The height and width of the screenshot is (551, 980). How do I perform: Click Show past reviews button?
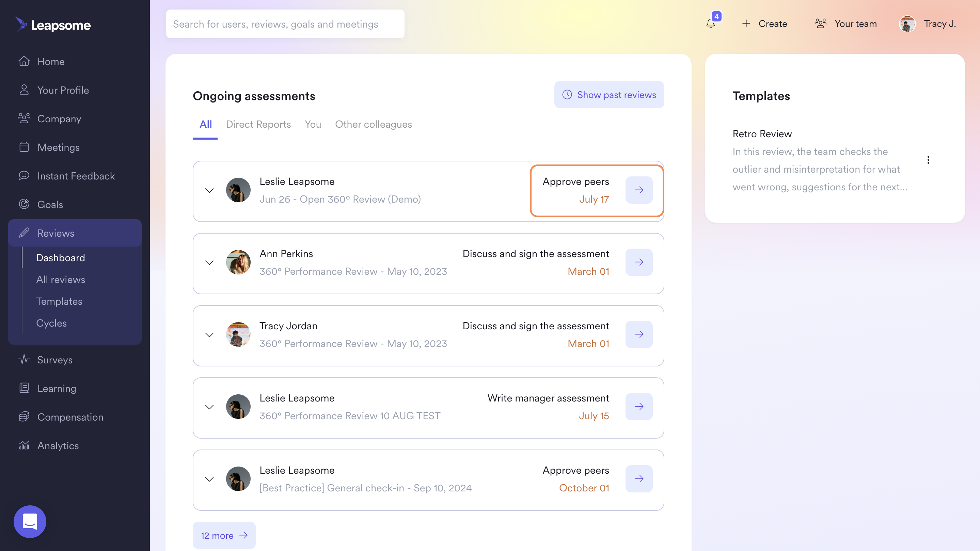609,95
